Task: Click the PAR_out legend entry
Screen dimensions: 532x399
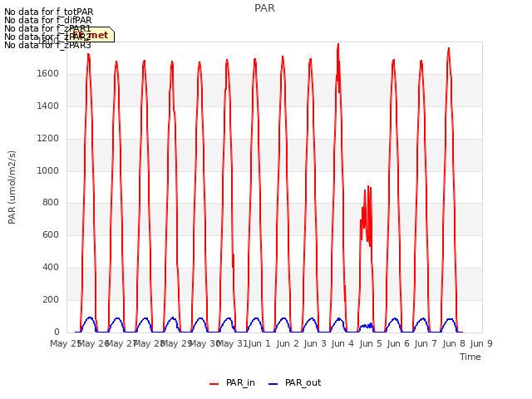Action: [x=294, y=382]
